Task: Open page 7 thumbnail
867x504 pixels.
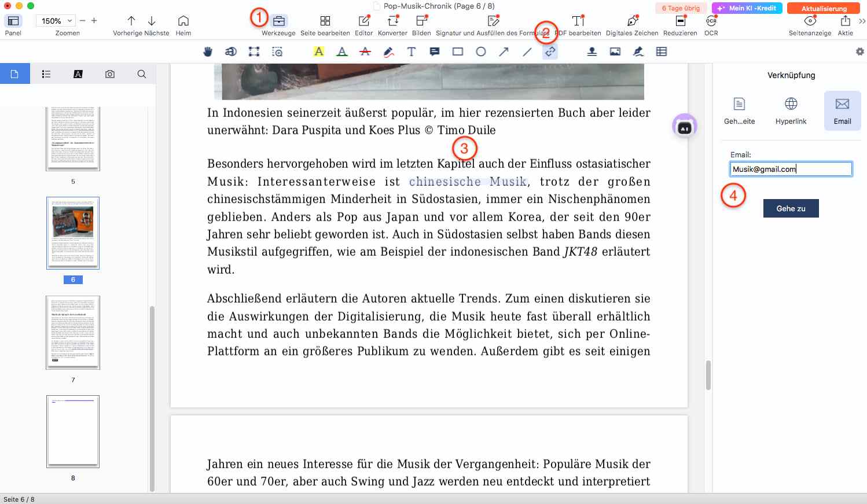Action: pos(73,333)
